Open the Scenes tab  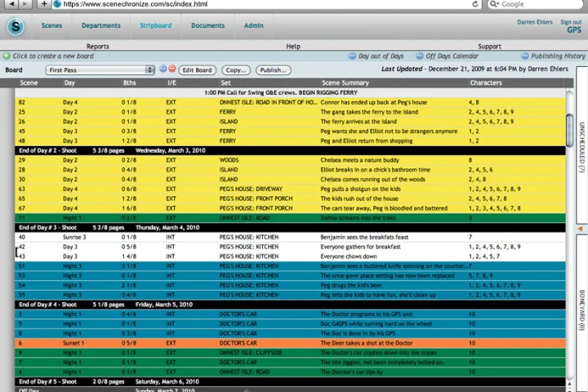(x=51, y=25)
